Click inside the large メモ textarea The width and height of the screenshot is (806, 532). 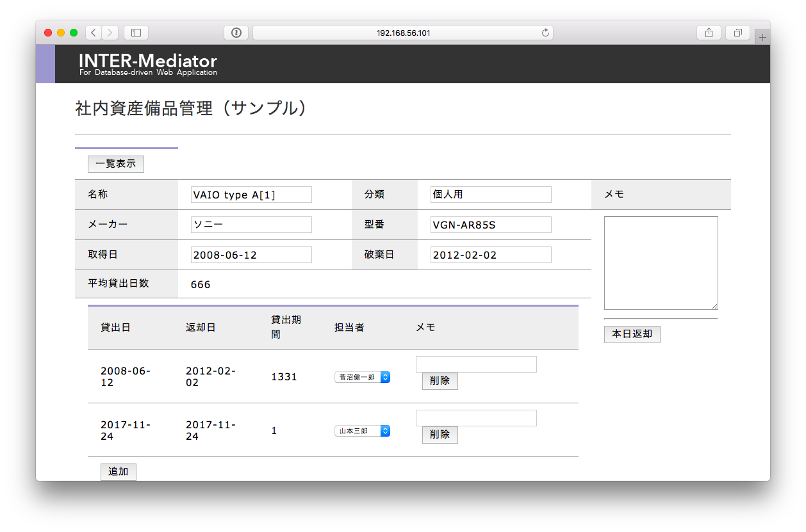pyautogui.click(x=661, y=262)
